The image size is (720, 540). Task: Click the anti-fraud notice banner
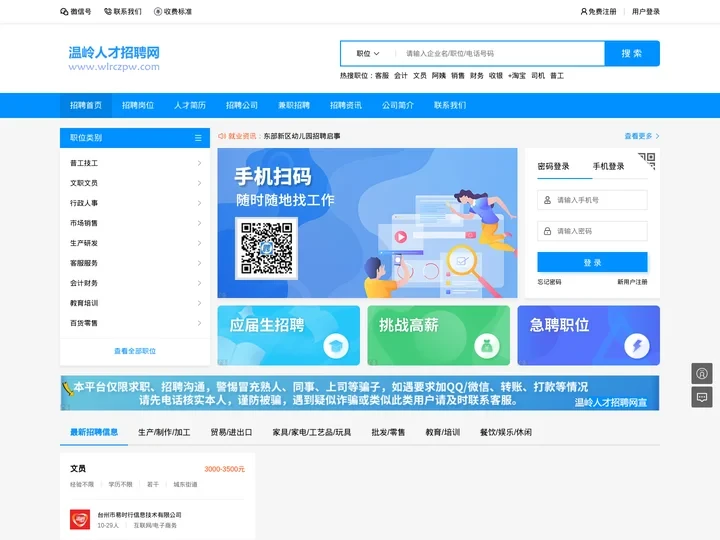[x=360, y=393]
